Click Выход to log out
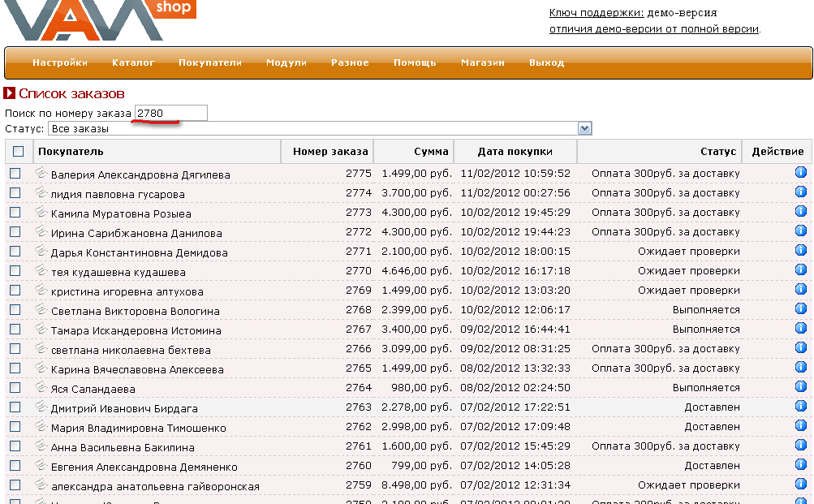This screenshot has height=504, width=814. pyautogui.click(x=547, y=62)
